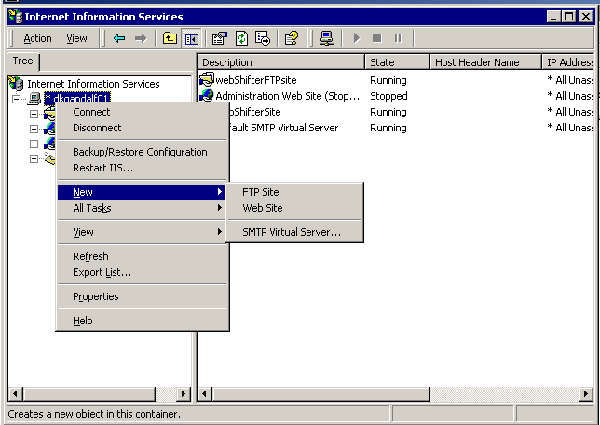Open the Properties toolbar icon
This screenshot has height=425, width=600.
219,38
